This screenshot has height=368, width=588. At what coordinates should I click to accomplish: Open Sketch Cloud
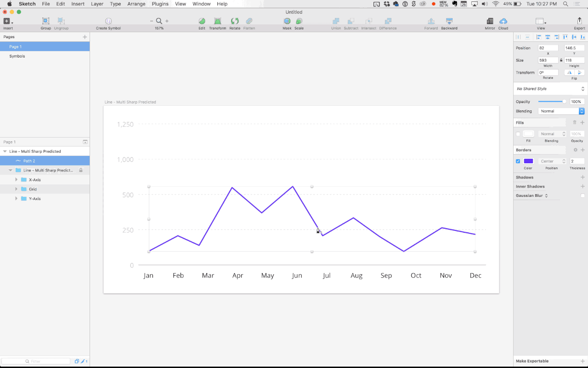(503, 21)
